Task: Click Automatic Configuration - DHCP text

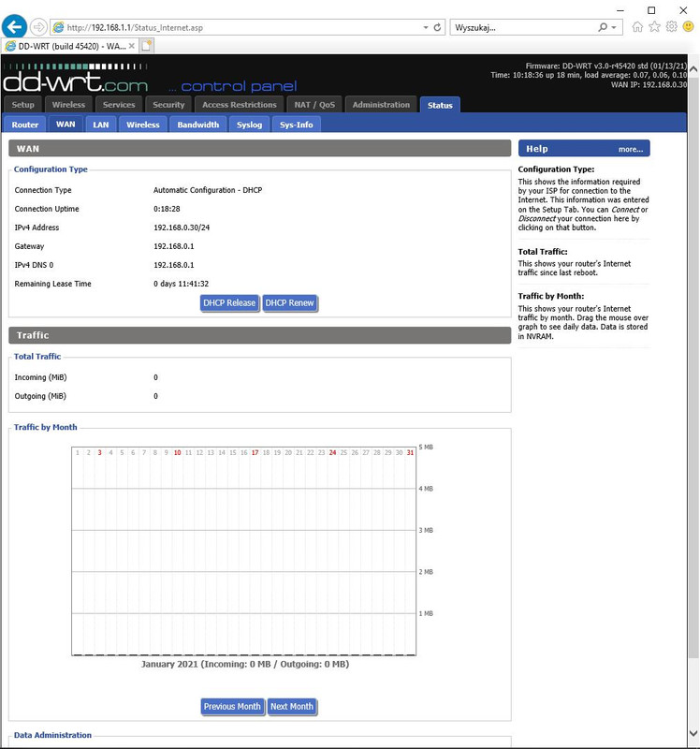Action: 208,190
